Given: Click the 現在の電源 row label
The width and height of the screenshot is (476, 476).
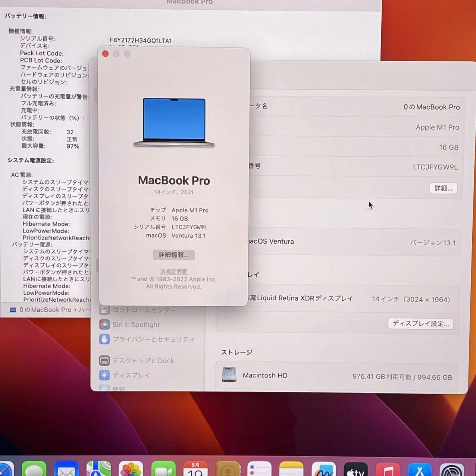Looking at the screenshot, I should [x=37, y=217].
